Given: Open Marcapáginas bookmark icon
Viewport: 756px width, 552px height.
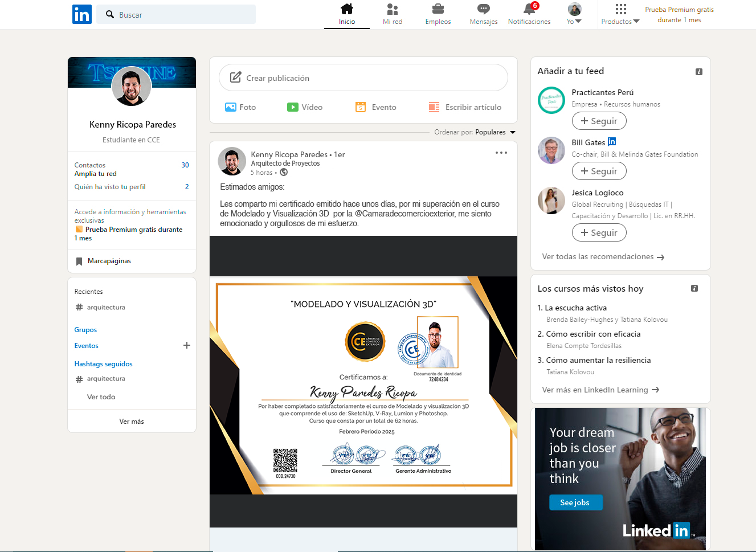Looking at the screenshot, I should click(x=79, y=261).
